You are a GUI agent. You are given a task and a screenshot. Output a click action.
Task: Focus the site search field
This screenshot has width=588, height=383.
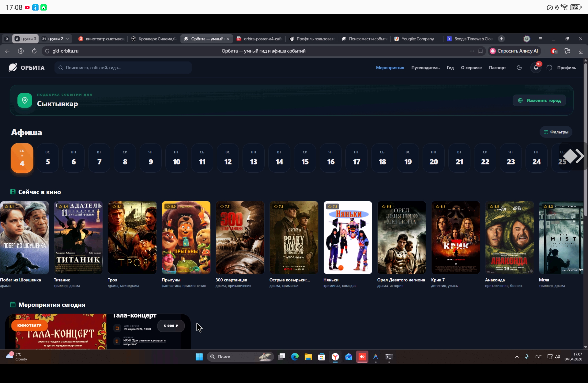click(x=123, y=68)
